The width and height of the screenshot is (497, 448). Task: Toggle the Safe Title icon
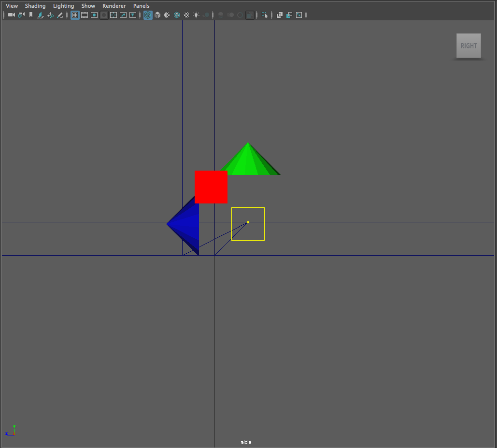point(133,15)
